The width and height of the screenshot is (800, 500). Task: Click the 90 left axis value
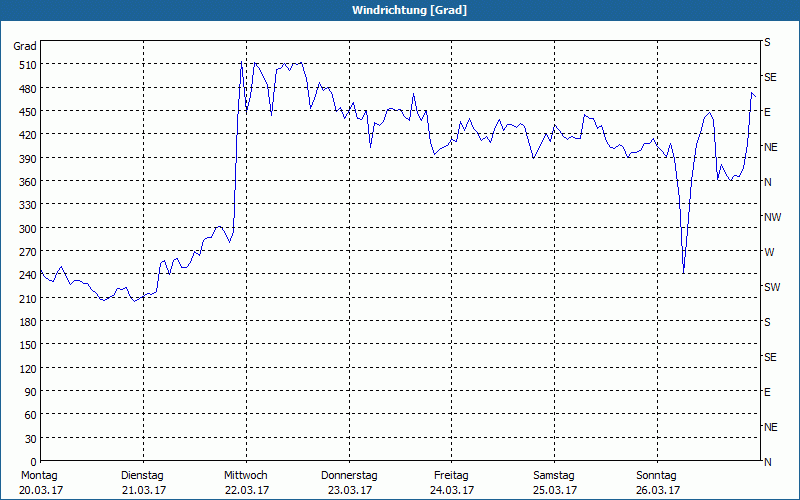coord(31,392)
